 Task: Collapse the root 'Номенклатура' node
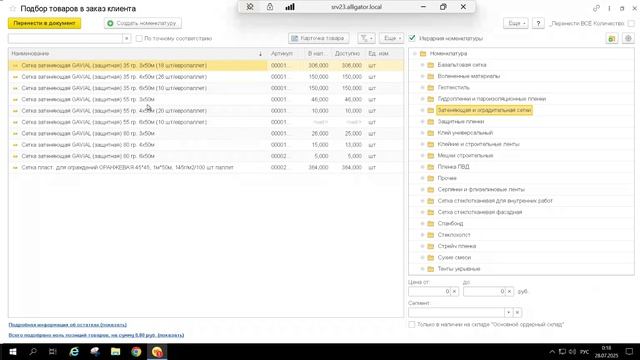click(415, 54)
